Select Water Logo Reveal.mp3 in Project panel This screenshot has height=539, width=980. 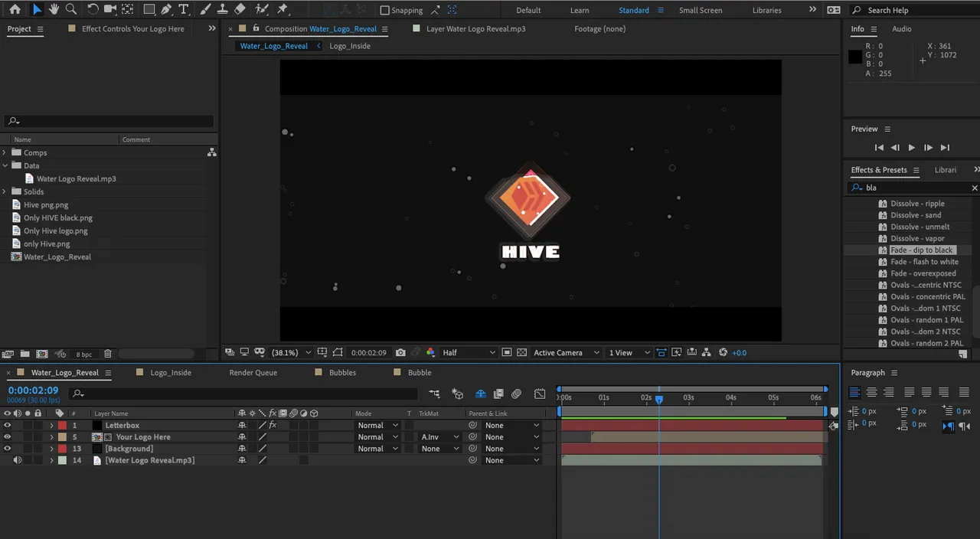[77, 178]
